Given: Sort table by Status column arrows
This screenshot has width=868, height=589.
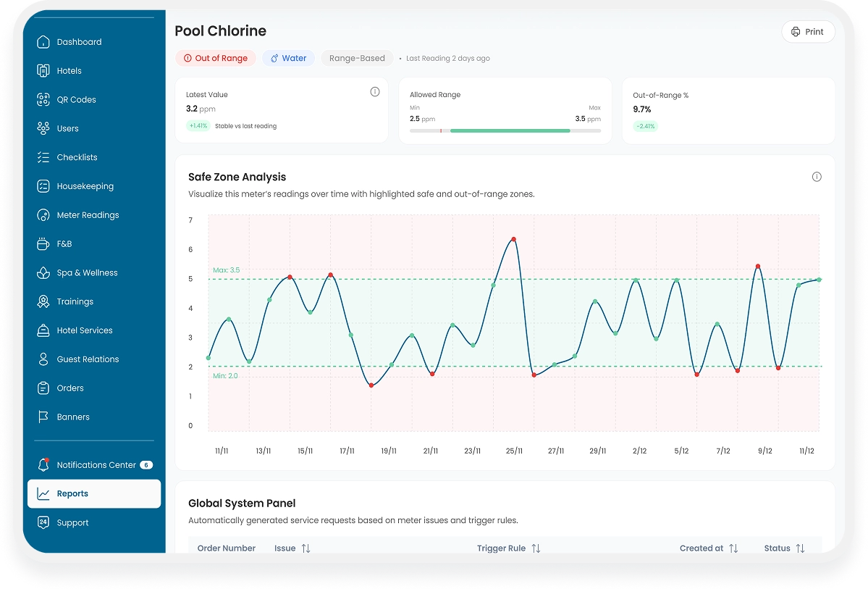Looking at the screenshot, I should point(800,548).
